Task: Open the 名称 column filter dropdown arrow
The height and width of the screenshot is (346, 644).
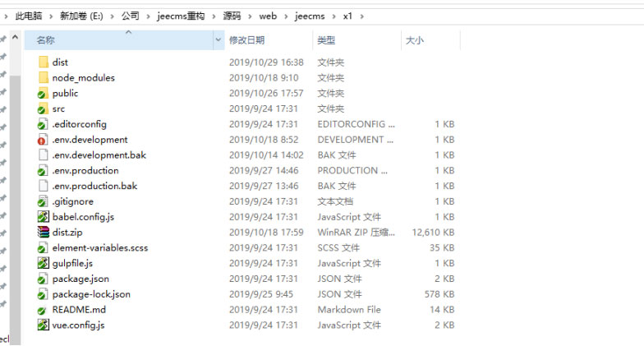Action: (x=218, y=39)
